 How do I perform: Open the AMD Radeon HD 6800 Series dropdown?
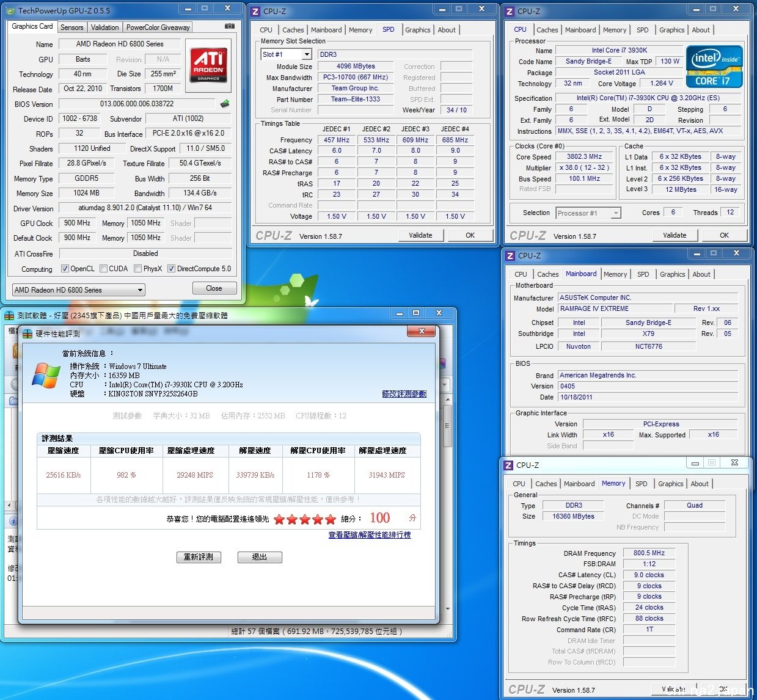point(79,290)
